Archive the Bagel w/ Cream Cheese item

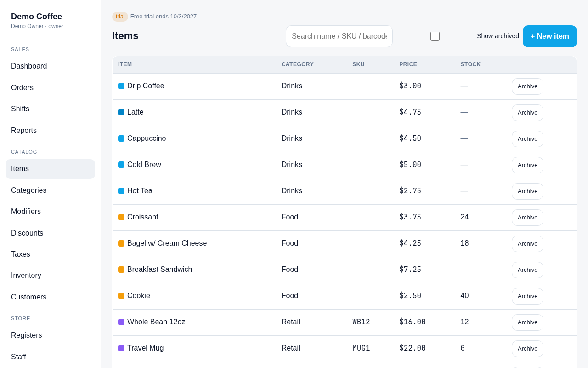[527, 244]
